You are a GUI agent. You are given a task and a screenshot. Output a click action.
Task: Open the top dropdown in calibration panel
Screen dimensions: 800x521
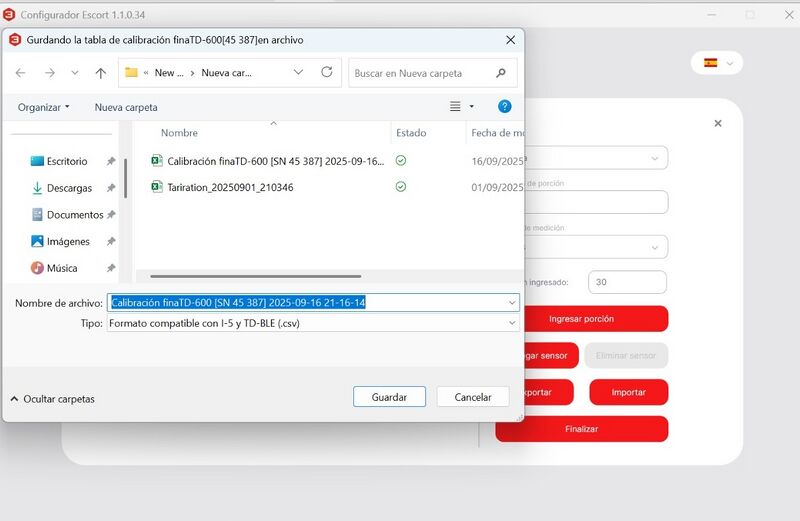pos(596,158)
